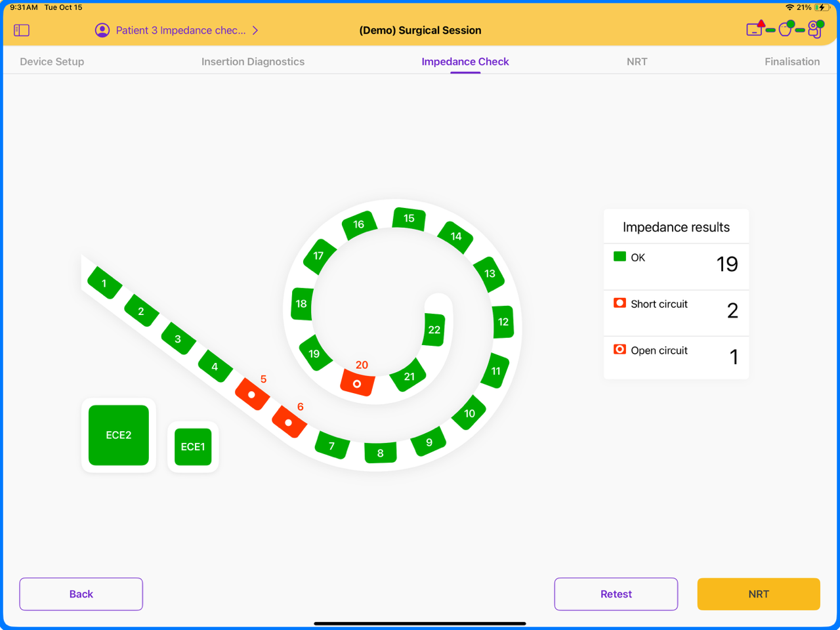Open the Device Setup tab
Viewport: 840px width, 630px height.
coord(52,61)
